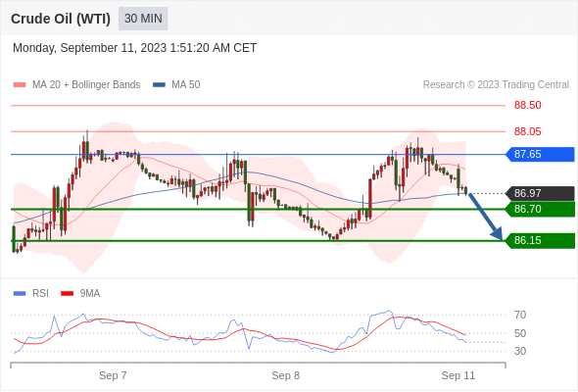The height and width of the screenshot is (392, 578).
Task: Click the blue 87.65 pivot price tag
Action: point(540,154)
